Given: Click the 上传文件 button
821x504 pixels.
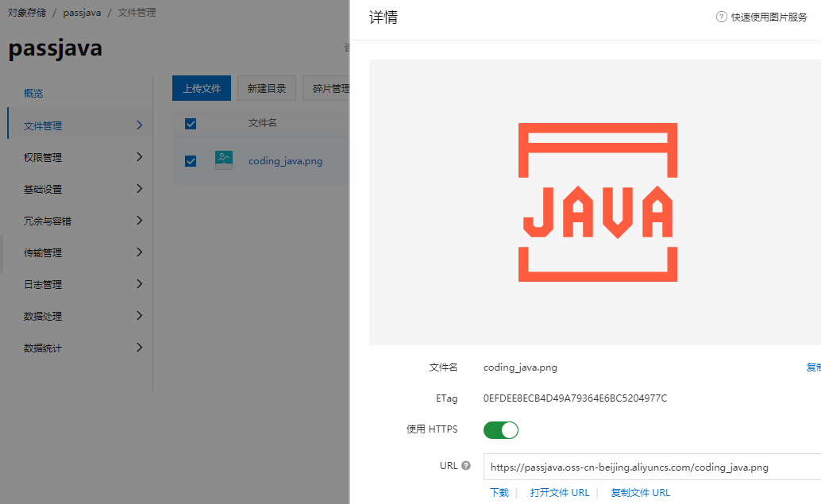Looking at the screenshot, I should (x=202, y=88).
